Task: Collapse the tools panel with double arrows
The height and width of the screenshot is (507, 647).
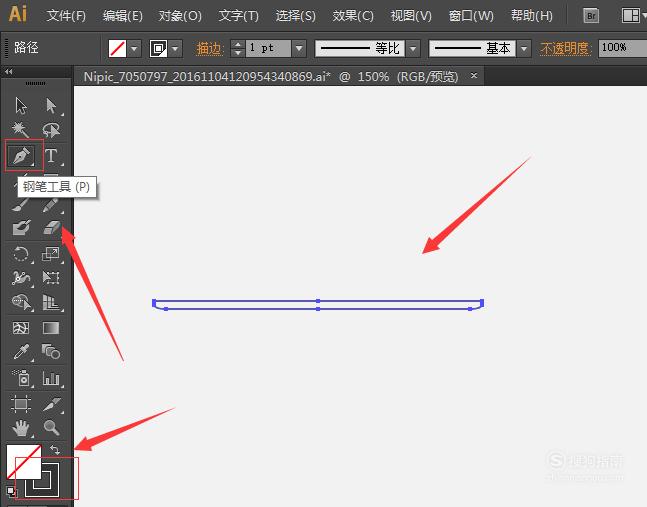Action: pyautogui.click(x=9, y=72)
